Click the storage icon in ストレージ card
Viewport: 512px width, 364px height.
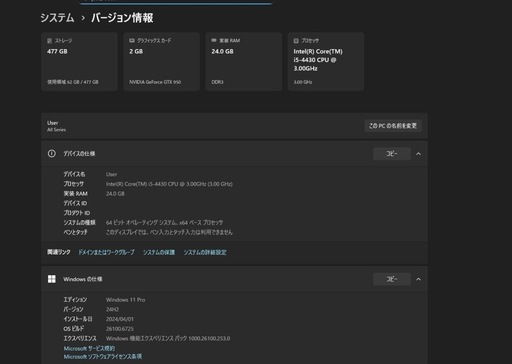49,40
